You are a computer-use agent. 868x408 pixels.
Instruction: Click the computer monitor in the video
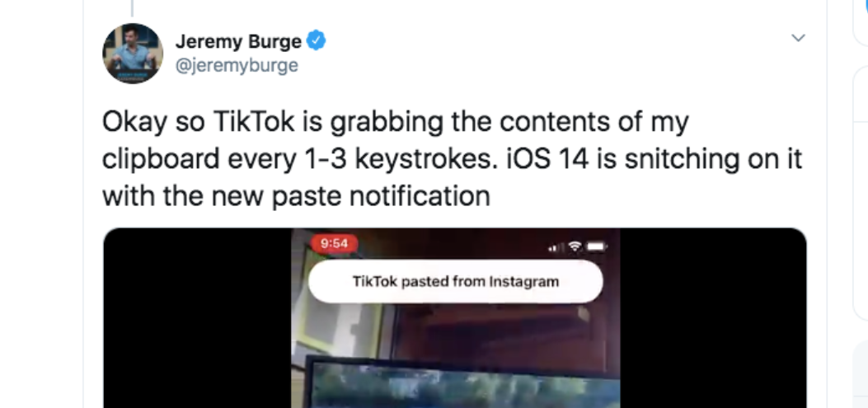pos(462,382)
